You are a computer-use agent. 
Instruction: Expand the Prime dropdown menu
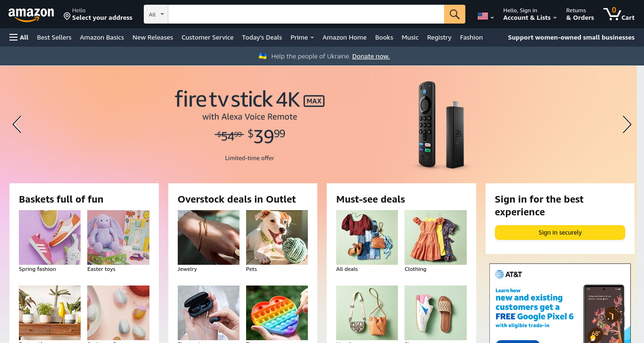point(302,37)
